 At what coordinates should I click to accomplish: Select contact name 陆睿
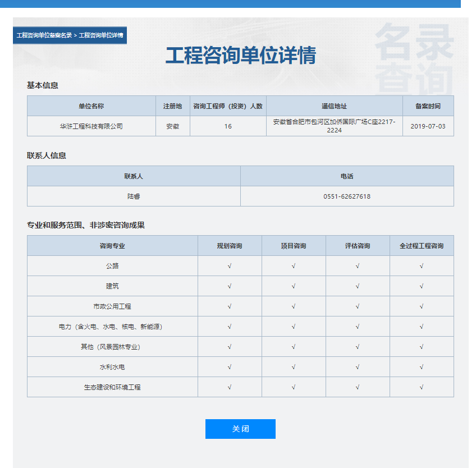pos(134,196)
